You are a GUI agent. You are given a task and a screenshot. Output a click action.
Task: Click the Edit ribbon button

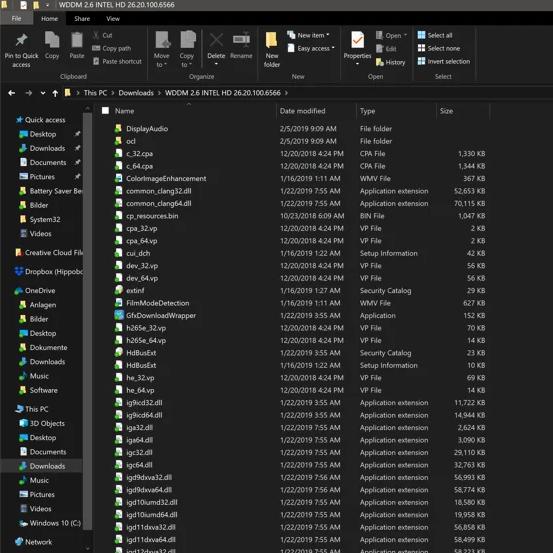point(386,49)
